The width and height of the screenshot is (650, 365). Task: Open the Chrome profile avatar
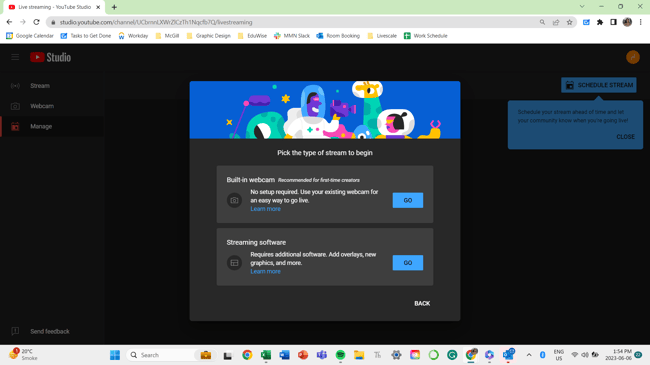[x=627, y=22]
